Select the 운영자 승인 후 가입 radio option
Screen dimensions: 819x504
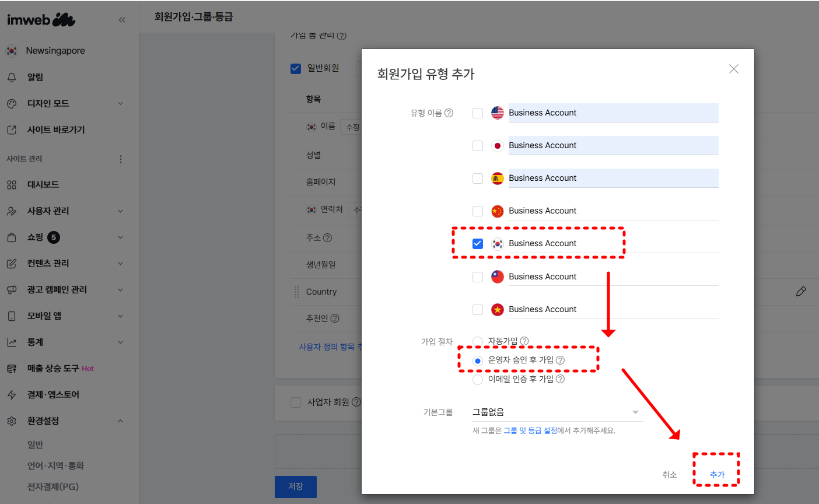coord(478,360)
